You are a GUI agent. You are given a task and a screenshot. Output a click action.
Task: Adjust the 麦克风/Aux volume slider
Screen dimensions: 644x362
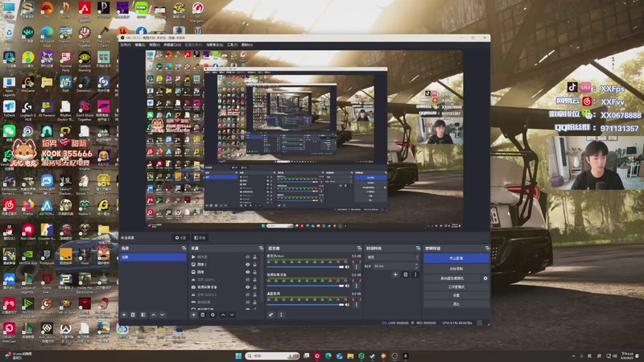pos(306,267)
